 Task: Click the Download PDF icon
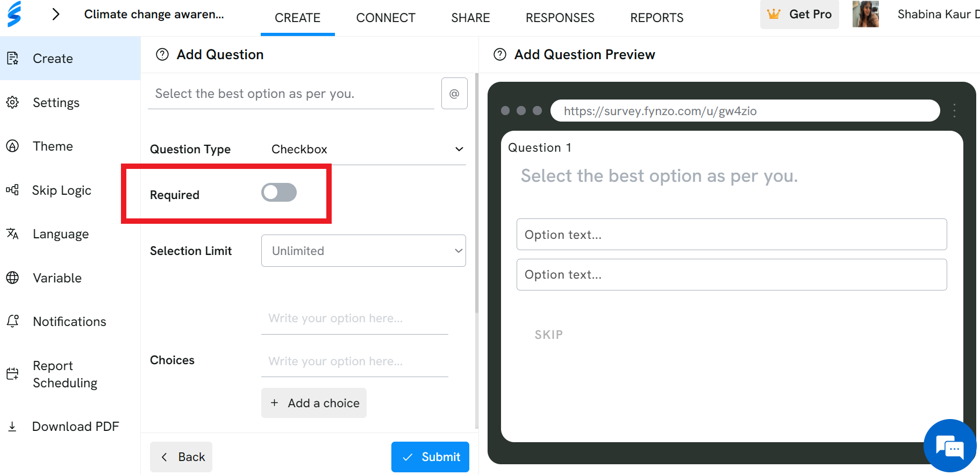(12, 427)
